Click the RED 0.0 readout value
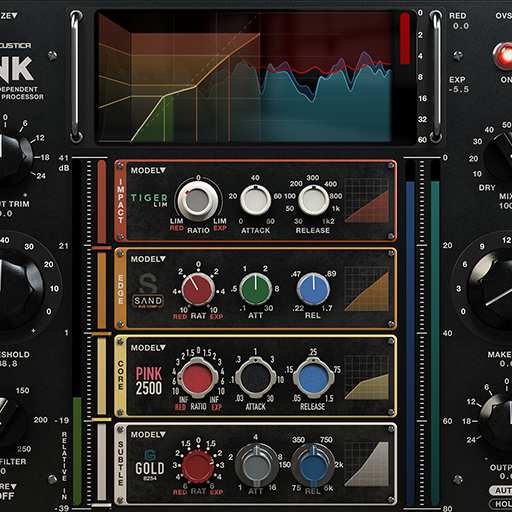 click(461, 26)
